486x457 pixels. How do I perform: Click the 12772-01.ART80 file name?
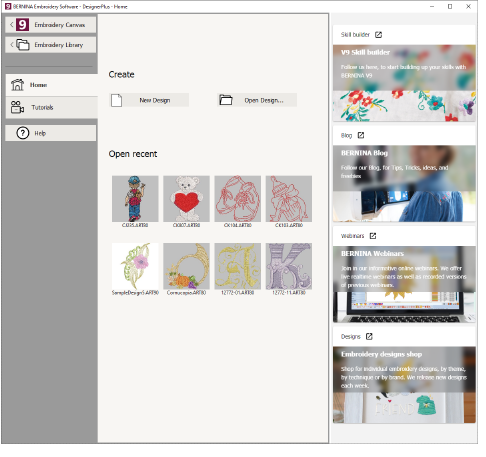click(x=238, y=293)
